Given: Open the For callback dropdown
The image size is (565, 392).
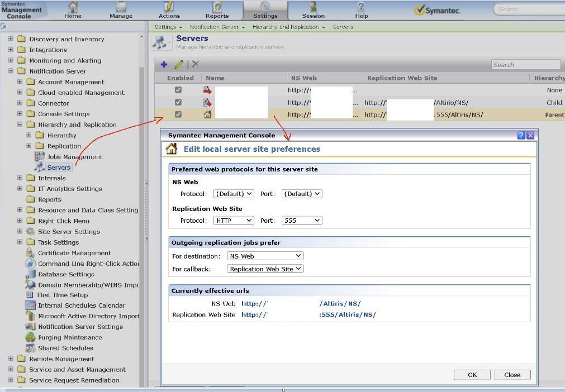Looking at the screenshot, I should pos(265,269).
